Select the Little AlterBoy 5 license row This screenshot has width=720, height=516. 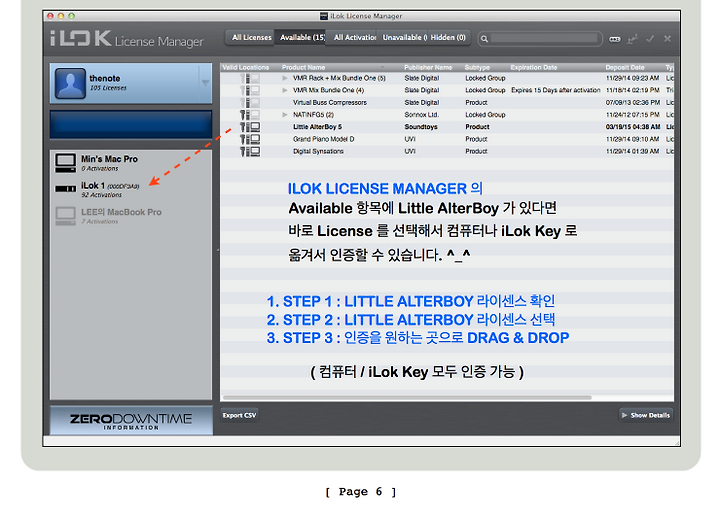point(447,127)
